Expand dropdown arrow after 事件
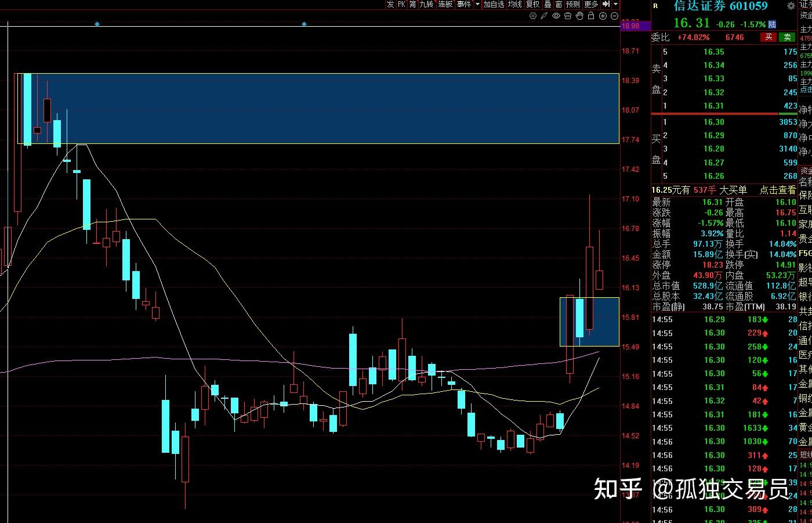Image resolution: width=812 pixels, height=523 pixels. (478, 4)
